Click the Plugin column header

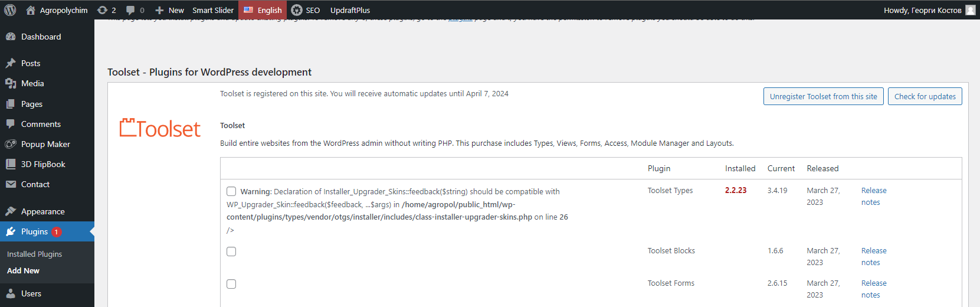pos(659,168)
